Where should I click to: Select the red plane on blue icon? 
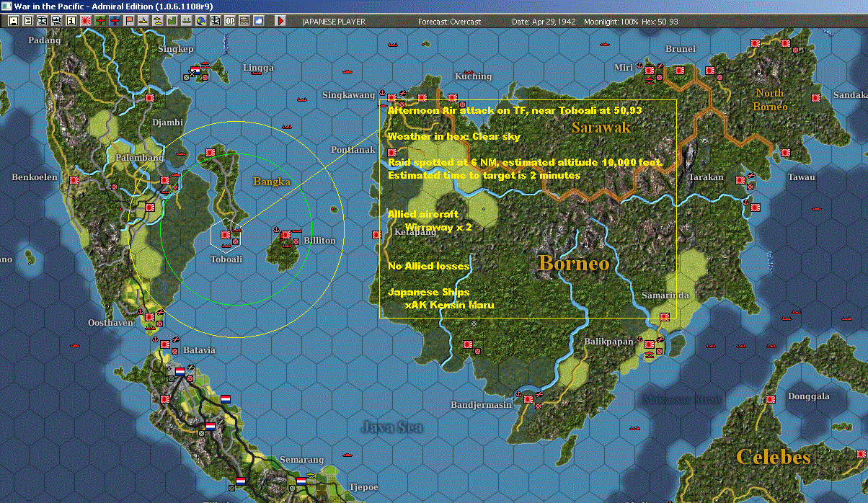click(x=115, y=21)
